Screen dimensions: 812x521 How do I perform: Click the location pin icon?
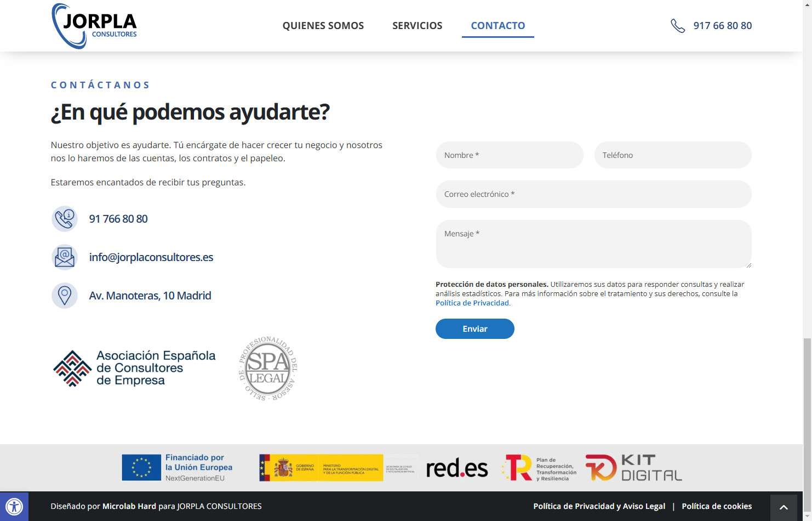click(x=65, y=296)
